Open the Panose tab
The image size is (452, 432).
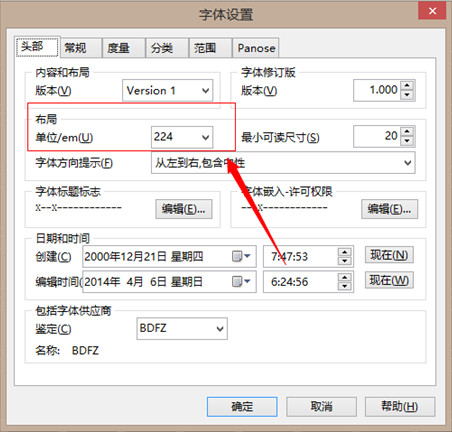[256, 48]
